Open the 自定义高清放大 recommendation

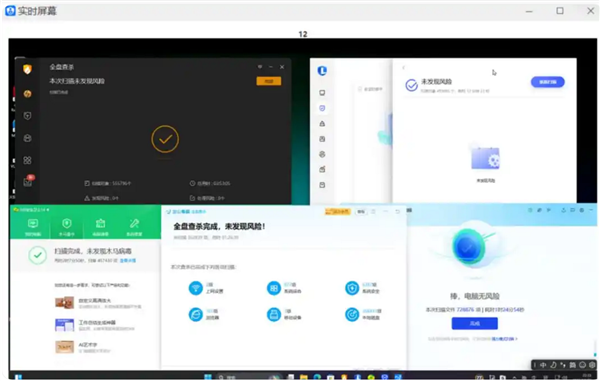click(x=98, y=303)
